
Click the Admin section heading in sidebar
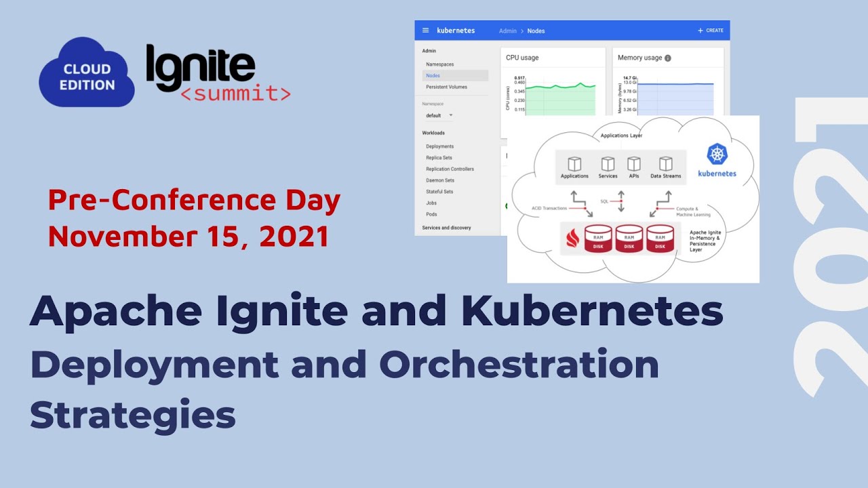point(429,51)
